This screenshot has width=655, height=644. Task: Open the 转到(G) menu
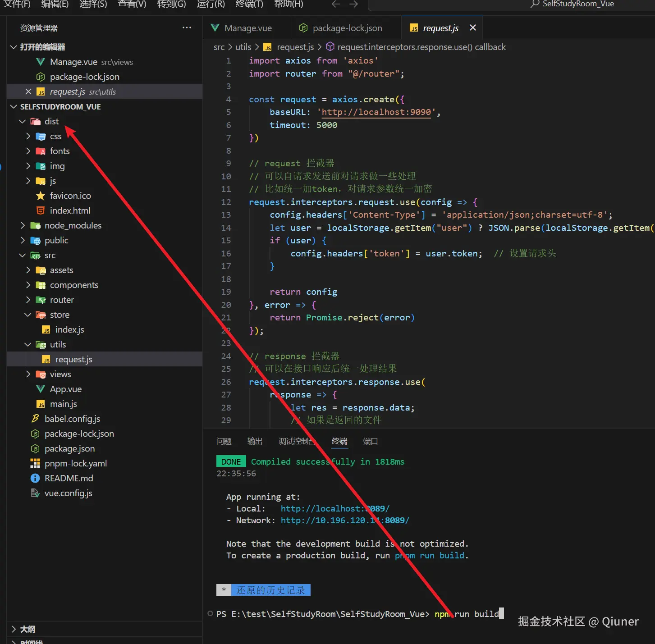coord(171,4)
